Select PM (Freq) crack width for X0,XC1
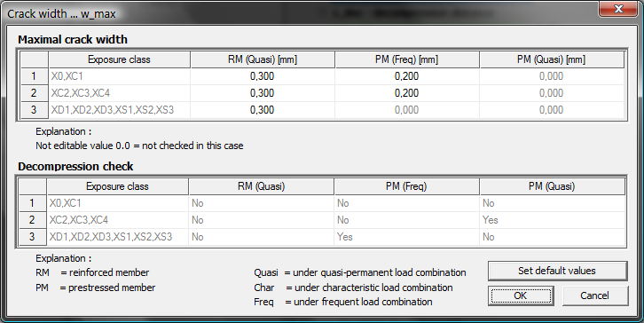 (x=407, y=76)
